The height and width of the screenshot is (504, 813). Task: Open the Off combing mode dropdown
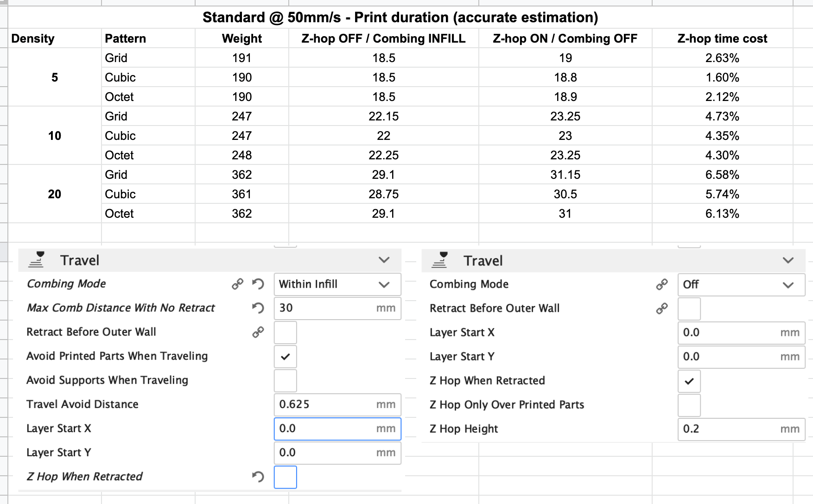click(x=741, y=285)
